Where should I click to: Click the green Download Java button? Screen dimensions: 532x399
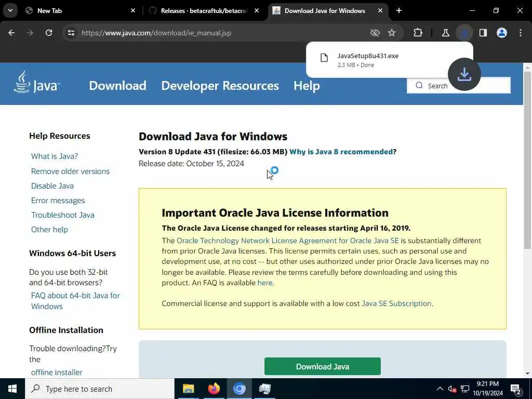coord(322,366)
